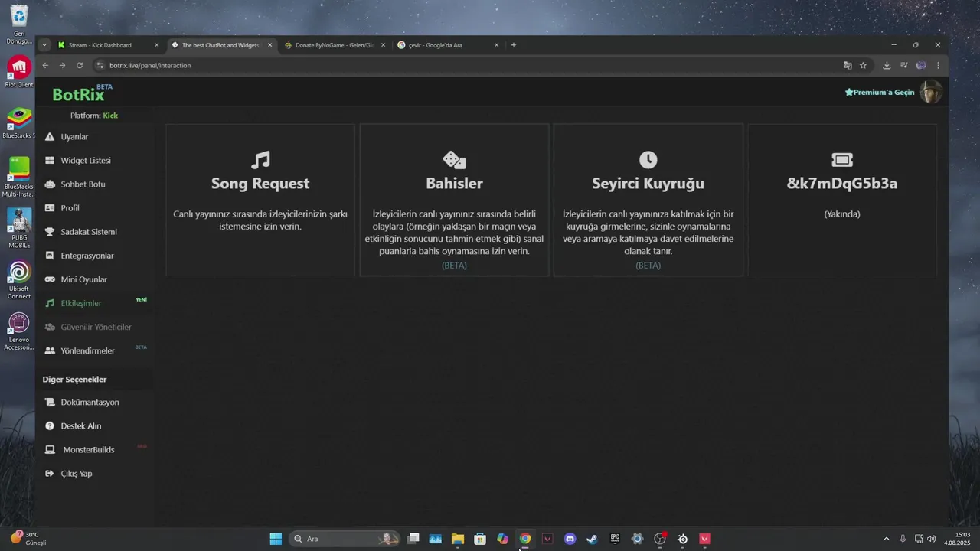Open Sohbet Botu in the sidebar

[x=83, y=184]
